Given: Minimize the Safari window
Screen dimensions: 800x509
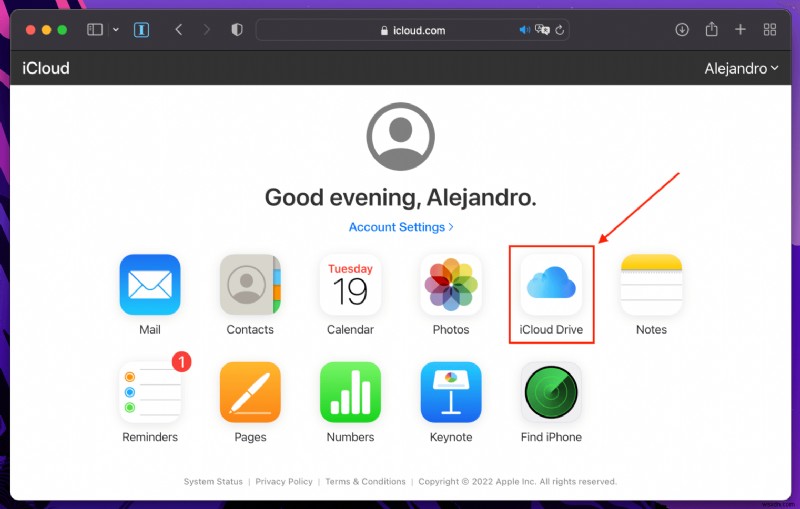Looking at the screenshot, I should click(46, 30).
